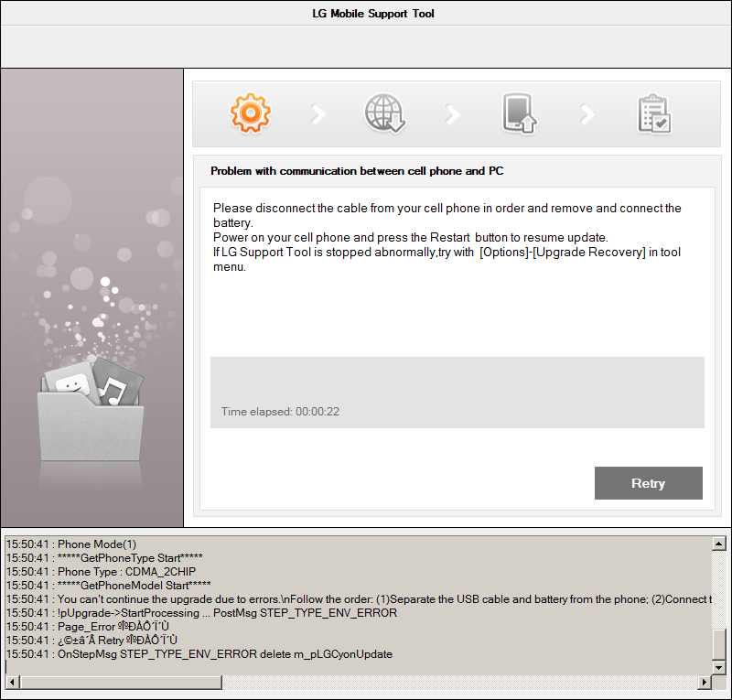Click the orange gear step icon
This screenshot has height=700, width=732.
point(250,113)
